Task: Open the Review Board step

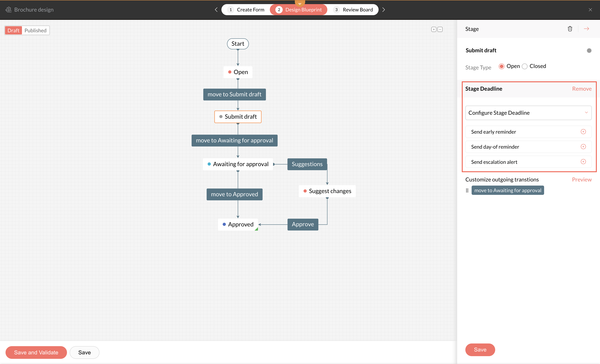Action: coord(353,10)
